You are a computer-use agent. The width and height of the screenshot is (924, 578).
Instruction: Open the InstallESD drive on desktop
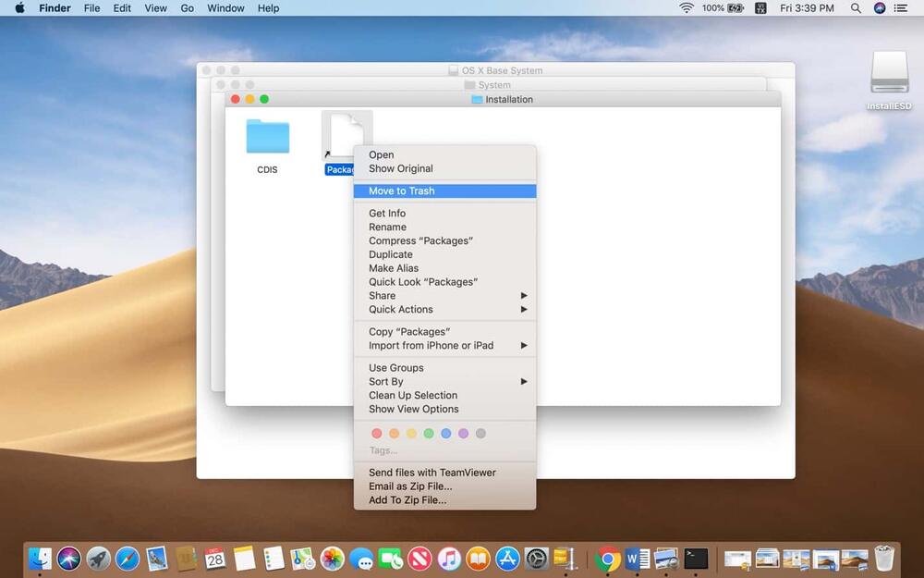click(x=889, y=76)
